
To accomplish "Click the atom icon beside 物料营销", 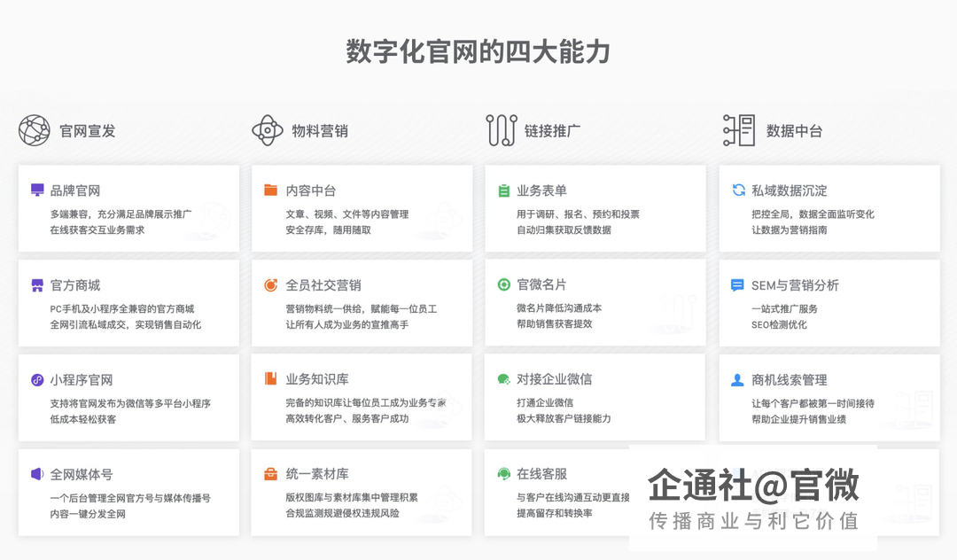I will coord(267,130).
